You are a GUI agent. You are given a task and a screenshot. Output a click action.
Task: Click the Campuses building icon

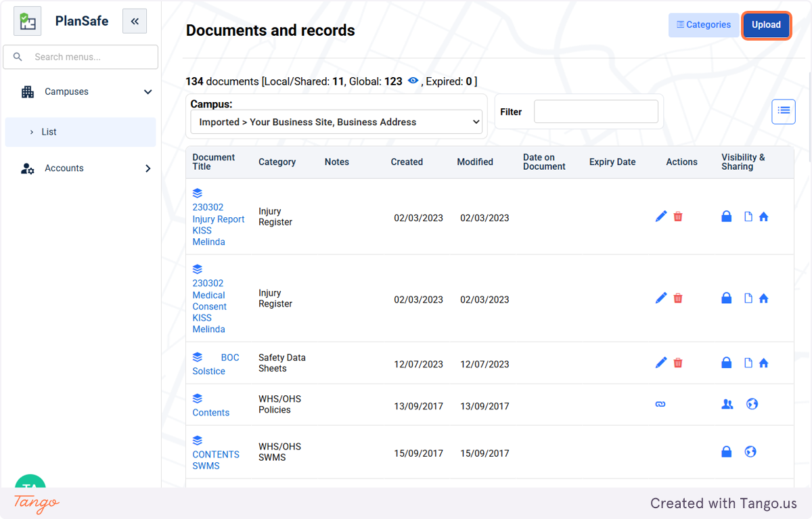pyautogui.click(x=28, y=92)
